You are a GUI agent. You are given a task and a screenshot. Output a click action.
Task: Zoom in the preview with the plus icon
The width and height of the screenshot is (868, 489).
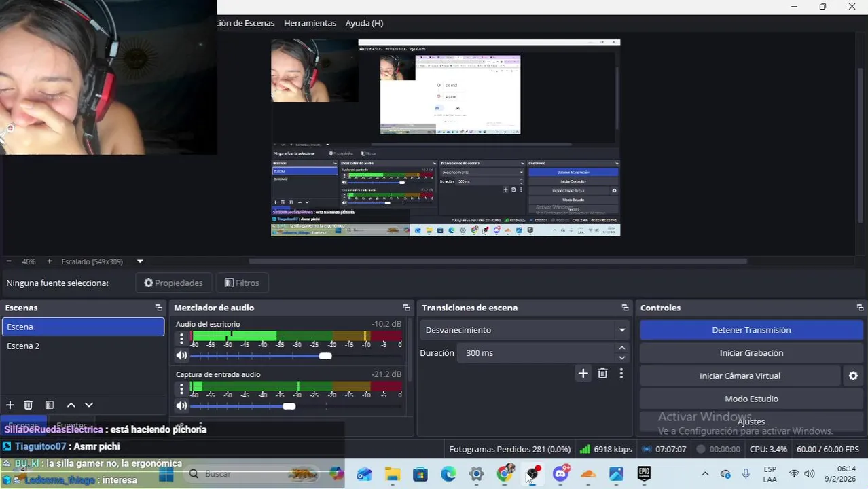[x=49, y=261]
